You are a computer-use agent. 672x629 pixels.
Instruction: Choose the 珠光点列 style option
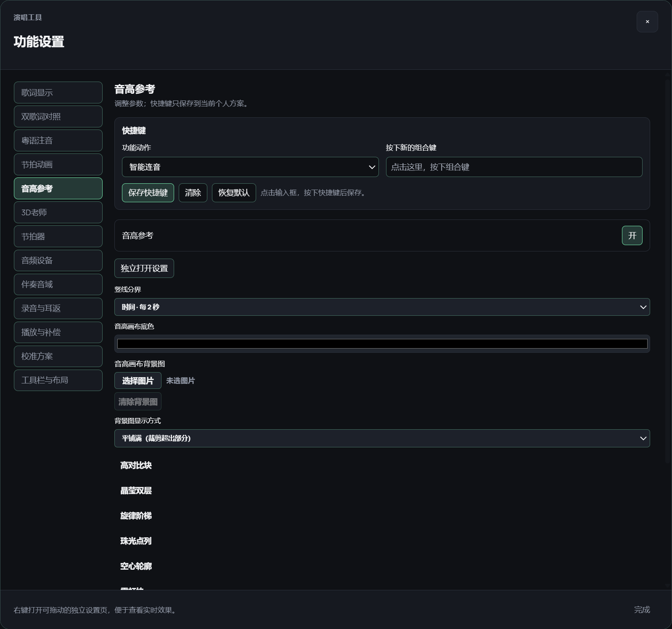(x=136, y=541)
